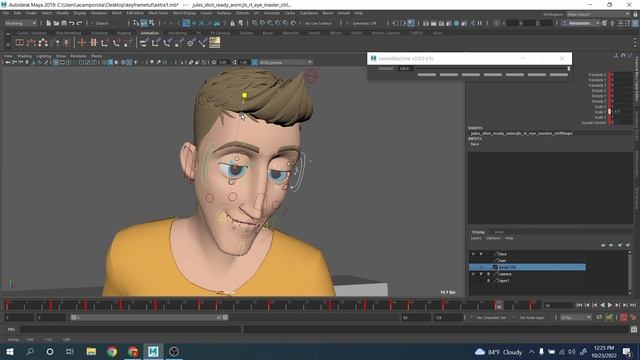Click the Undo arrow icon
The width and height of the screenshot is (640, 360).
pyautogui.click(x=71, y=23)
